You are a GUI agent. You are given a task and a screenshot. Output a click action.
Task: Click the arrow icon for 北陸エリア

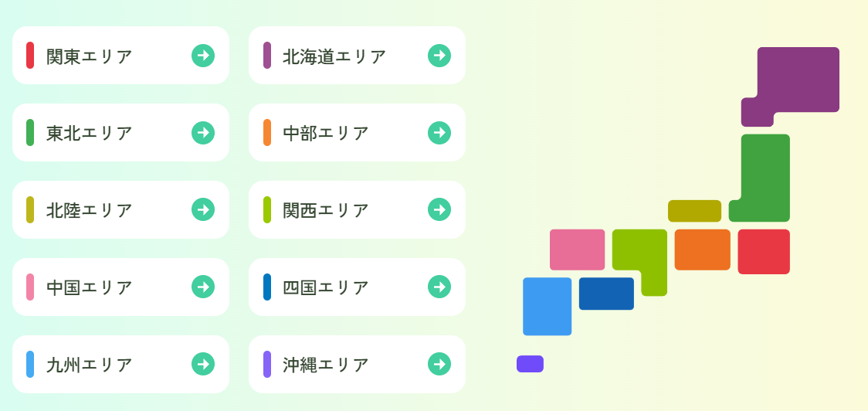[203, 209]
